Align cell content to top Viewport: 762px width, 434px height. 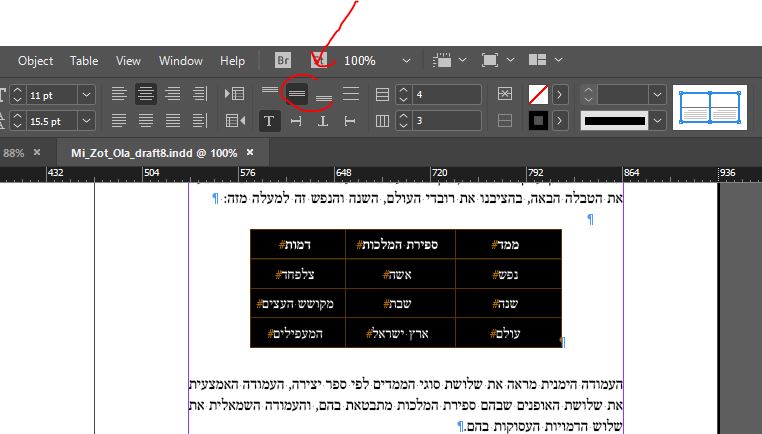click(270, 90)
